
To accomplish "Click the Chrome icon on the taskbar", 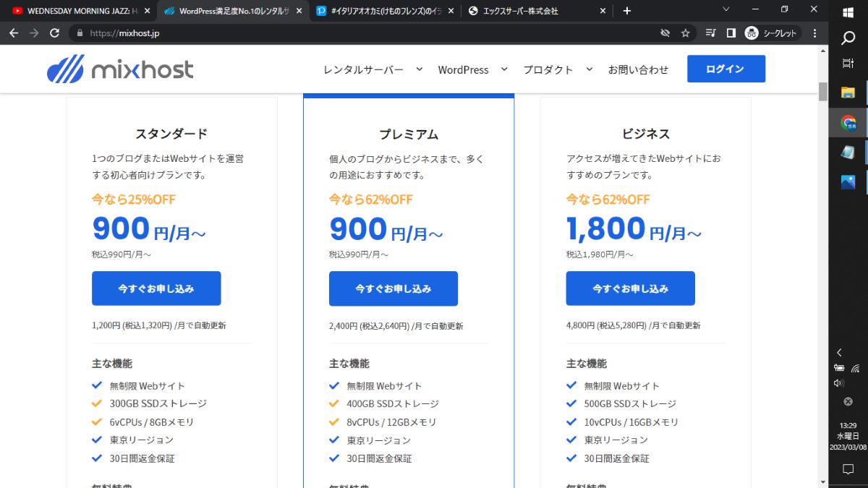I will 848,123.
